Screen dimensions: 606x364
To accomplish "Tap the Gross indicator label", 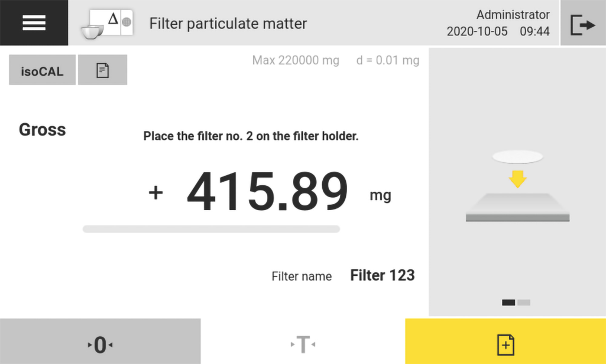I will tap(42, 130).
